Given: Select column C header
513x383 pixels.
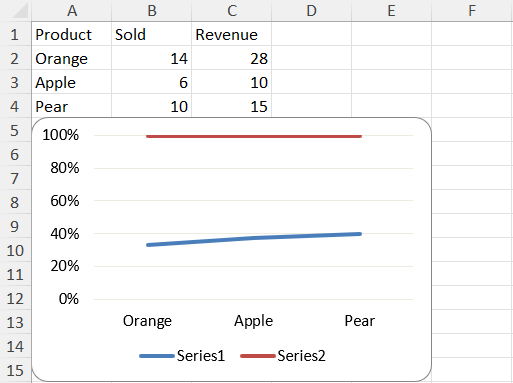Looking at the screenshot, I should click(232, 11).
